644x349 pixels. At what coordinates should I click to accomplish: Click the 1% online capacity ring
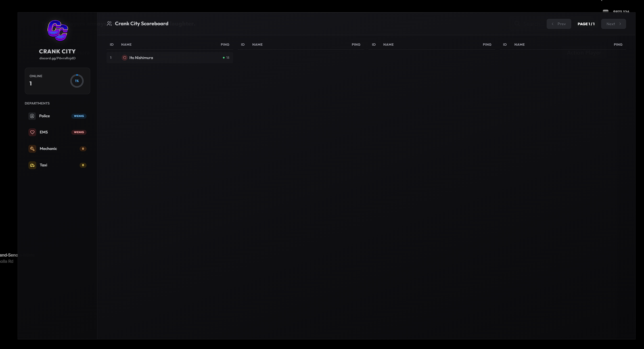(77, 81)
